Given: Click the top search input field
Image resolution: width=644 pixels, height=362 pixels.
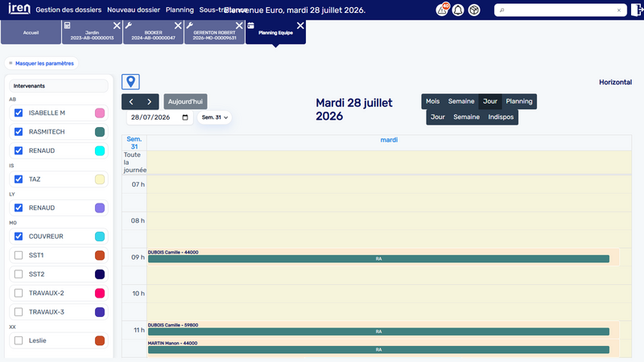Looking at the screenshot, I should [560, 10].
